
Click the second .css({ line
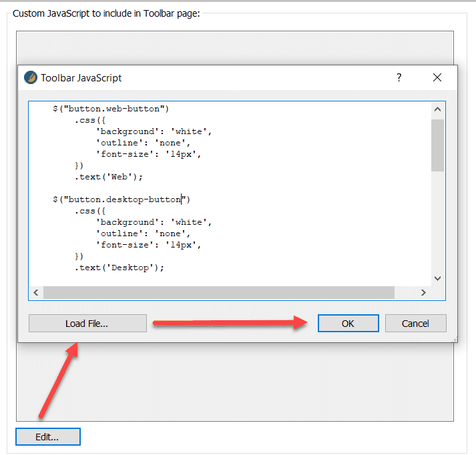[x=90, y=211]
